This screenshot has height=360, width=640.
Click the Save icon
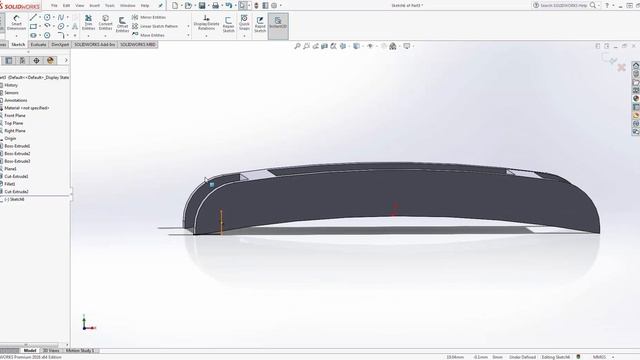[202, 6]
